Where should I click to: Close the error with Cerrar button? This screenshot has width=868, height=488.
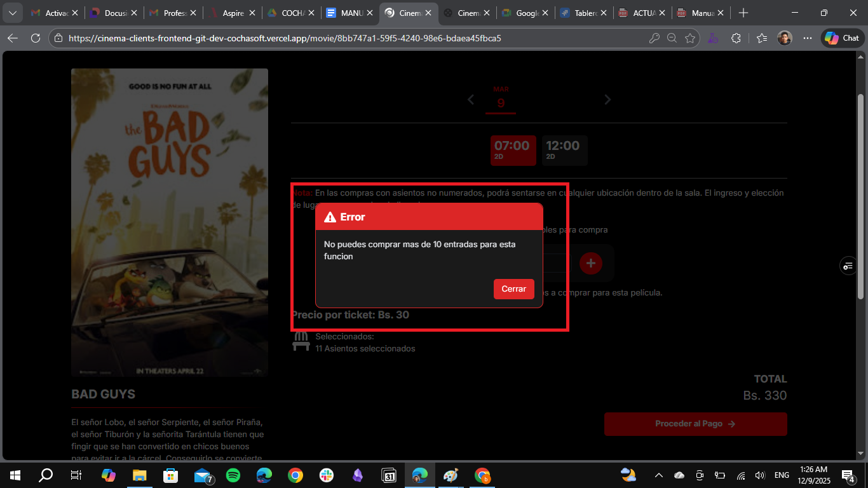[x=513, y=289]
